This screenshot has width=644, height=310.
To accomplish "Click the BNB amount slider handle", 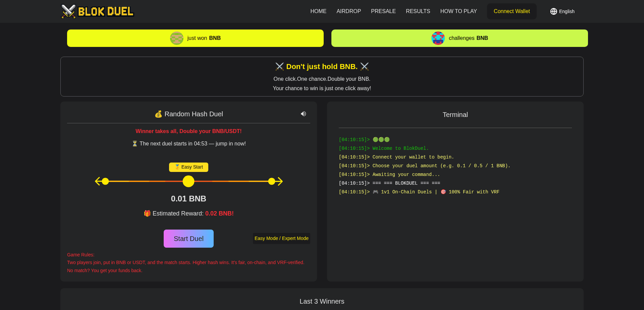I will (x=189, y=181).
